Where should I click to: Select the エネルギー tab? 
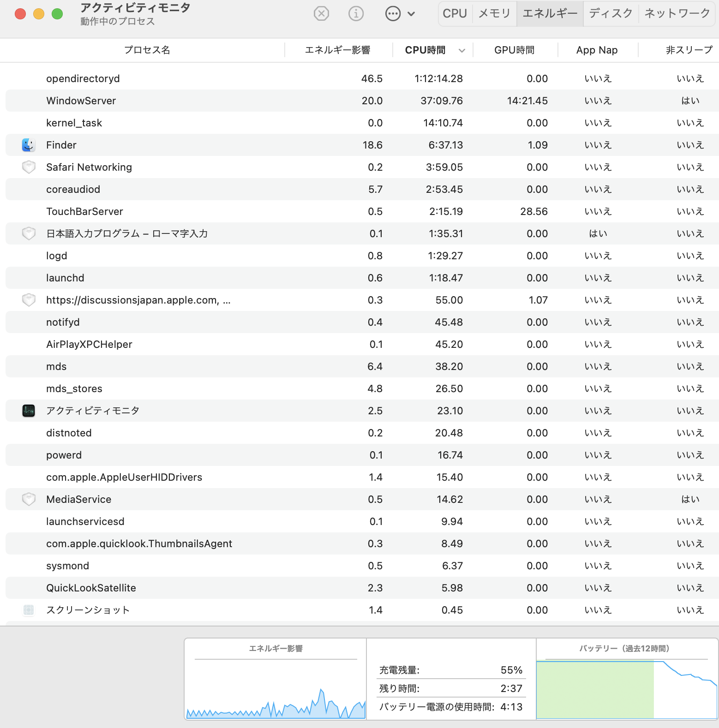click(550, 14)
